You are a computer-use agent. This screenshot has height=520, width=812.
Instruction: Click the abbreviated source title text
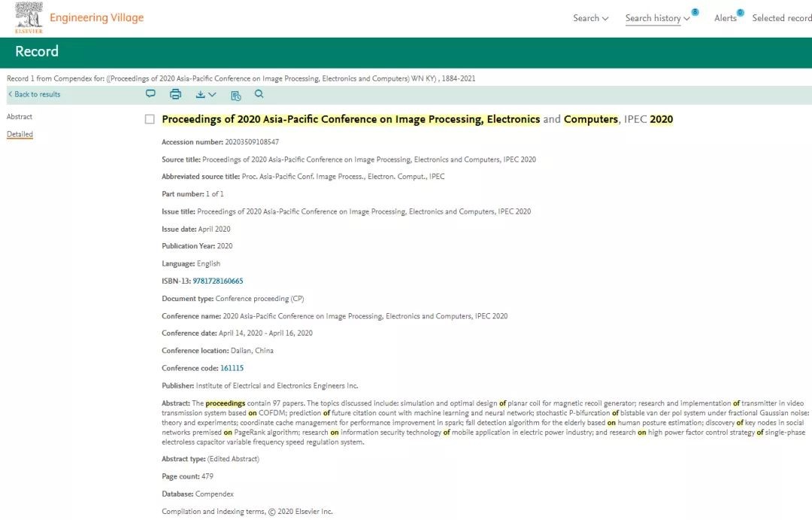(344, 177)
